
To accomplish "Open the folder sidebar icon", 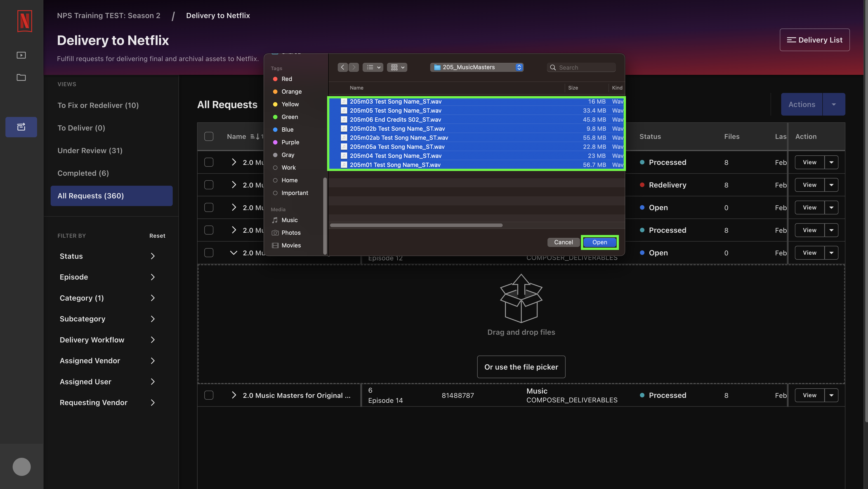I will [x=21, y=78].
